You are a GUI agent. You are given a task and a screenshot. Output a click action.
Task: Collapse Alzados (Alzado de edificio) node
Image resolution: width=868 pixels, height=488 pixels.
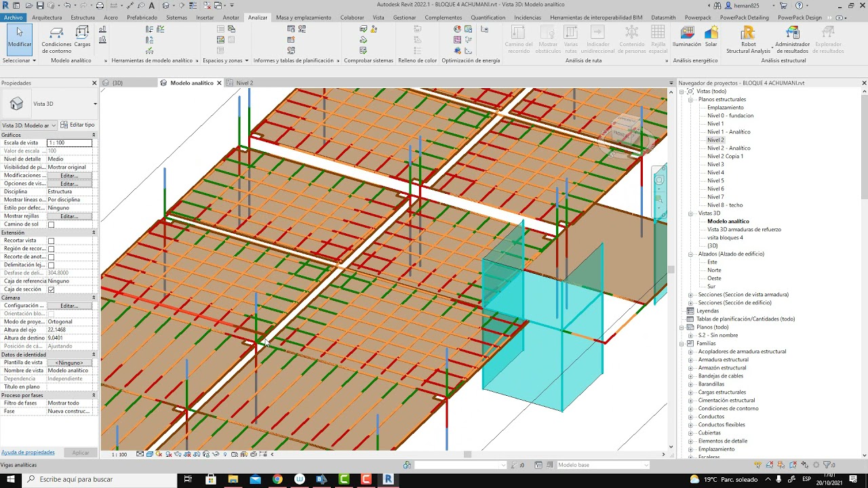pyautogui.click(x=691, y=254)
